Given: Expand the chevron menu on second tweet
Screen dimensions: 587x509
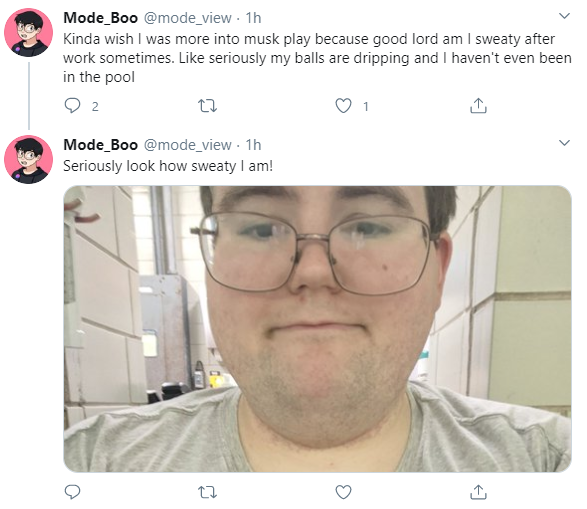Looking at the screenshot, I should tap(564, 143).
